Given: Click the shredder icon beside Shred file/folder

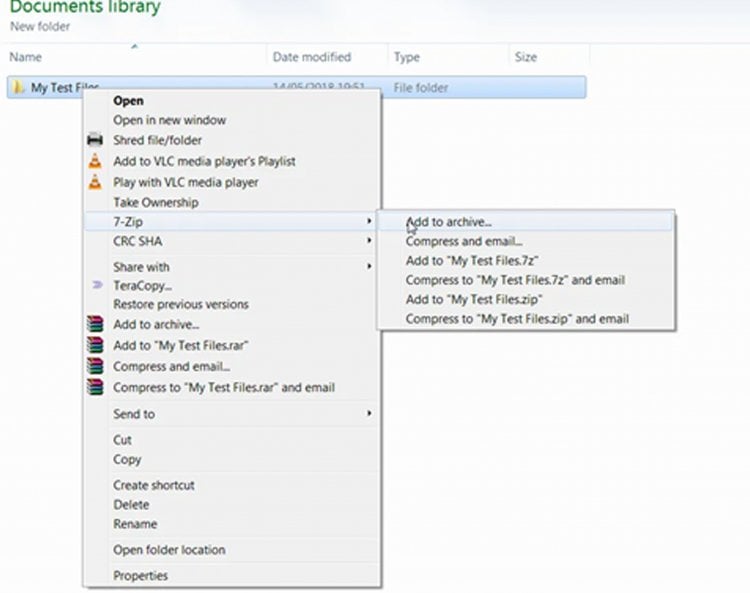Looking at the screenshot, I should click(x=95, y=140).
